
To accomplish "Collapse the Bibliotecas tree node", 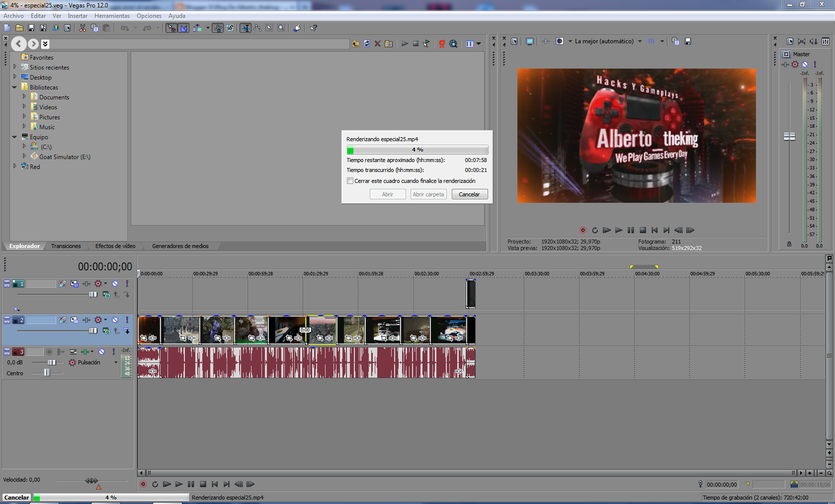I will (x=15, y=87).
